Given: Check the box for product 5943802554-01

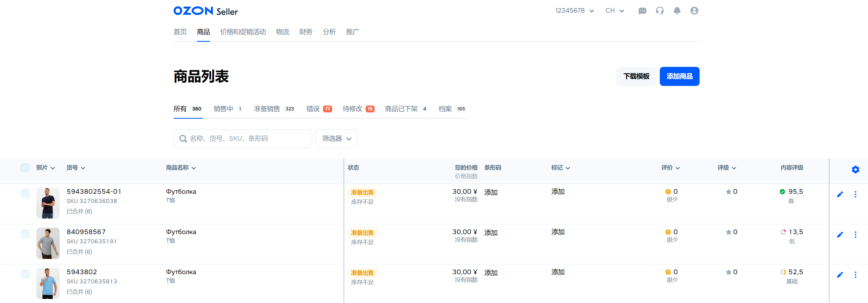Looking at the screenshot, I should [25, 193].
